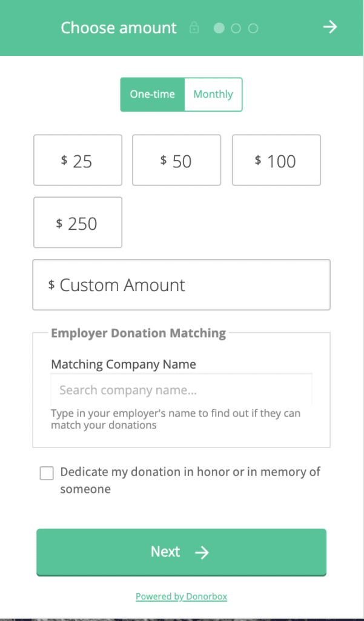This screenshot has width=364, height=621.
Task: Click the forward arrow icon in header
Action: pyautogui.click(x=329, y=27)
